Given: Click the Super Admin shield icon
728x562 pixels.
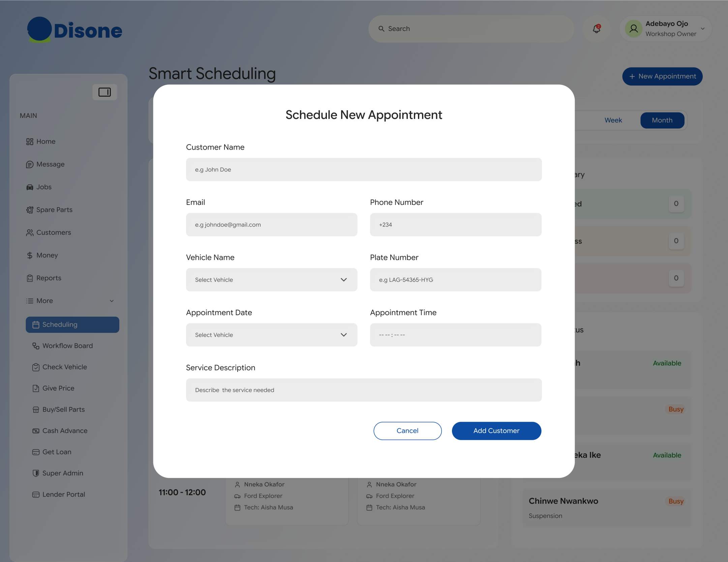Looking at the screenshot, I should pos(36,473).
